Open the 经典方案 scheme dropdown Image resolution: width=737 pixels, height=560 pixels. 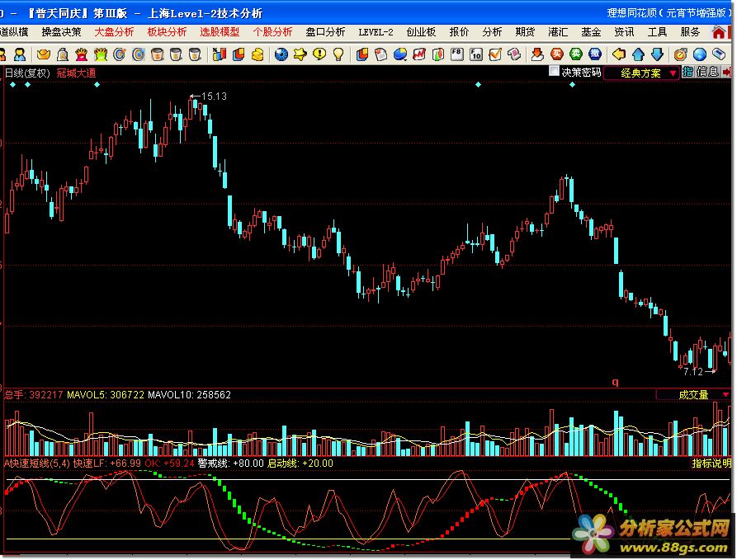[641, 73]
